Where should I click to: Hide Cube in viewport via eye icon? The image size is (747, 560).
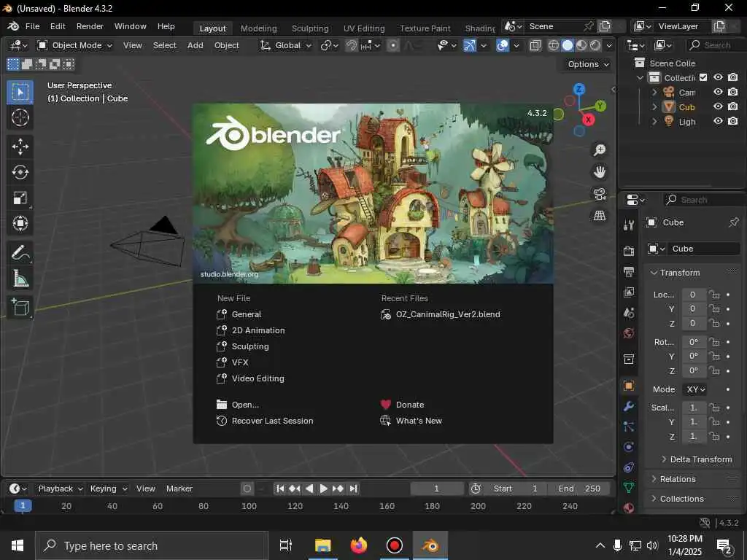click(718, 106)
